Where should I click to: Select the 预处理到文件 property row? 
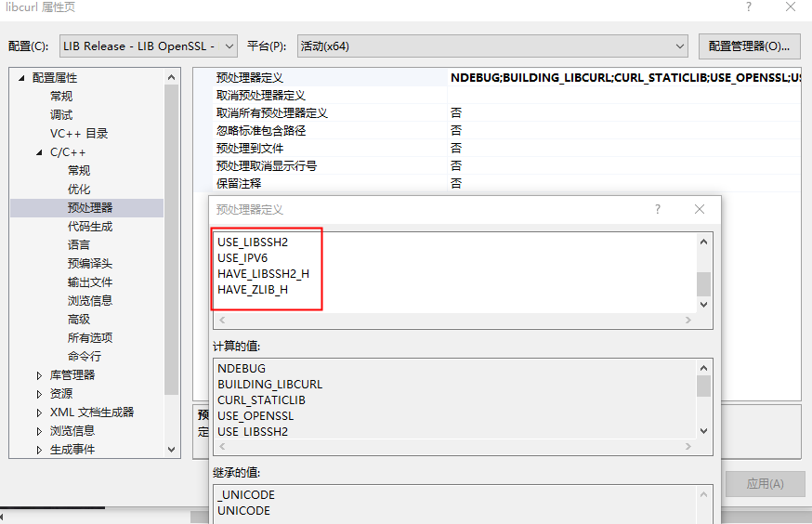coord(497,148)
